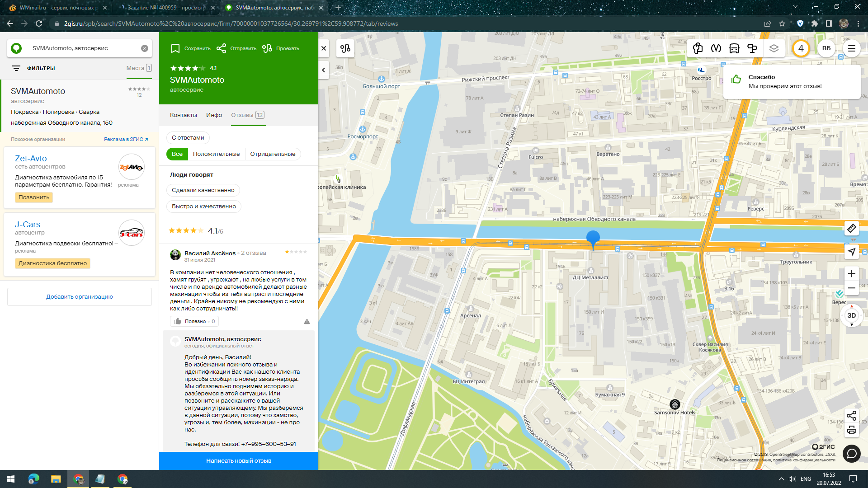Image resolution: width=868 pixels, height=488 pixels.
Task: Open Windows Start menu
Action: (x=11, y=479)
